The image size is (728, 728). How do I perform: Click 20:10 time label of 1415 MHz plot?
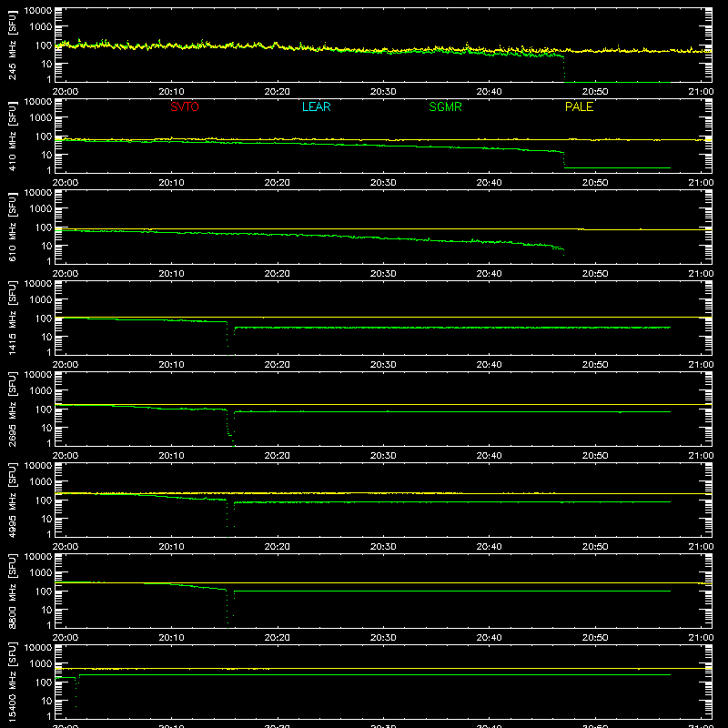click(x=171, y=365)
